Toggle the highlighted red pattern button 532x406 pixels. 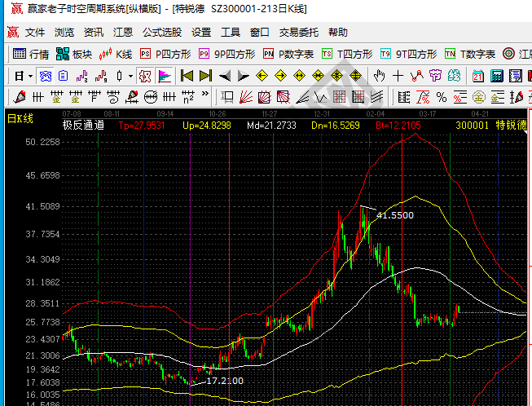pos(144,76)
